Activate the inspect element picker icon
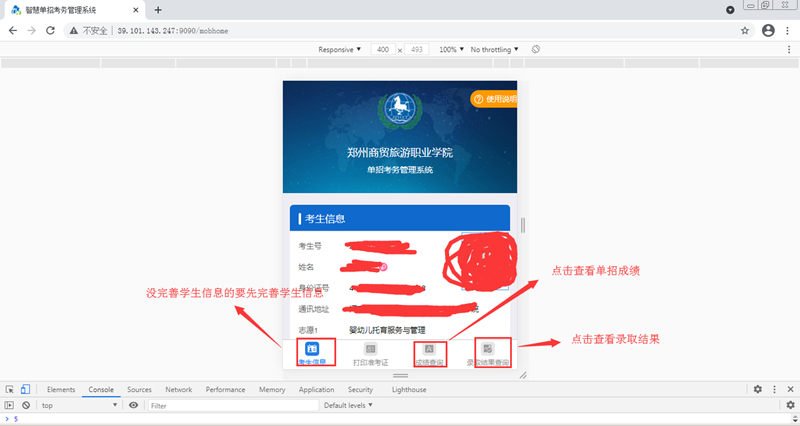Viewport: 800px width, 426px height. tap(9, 389)
